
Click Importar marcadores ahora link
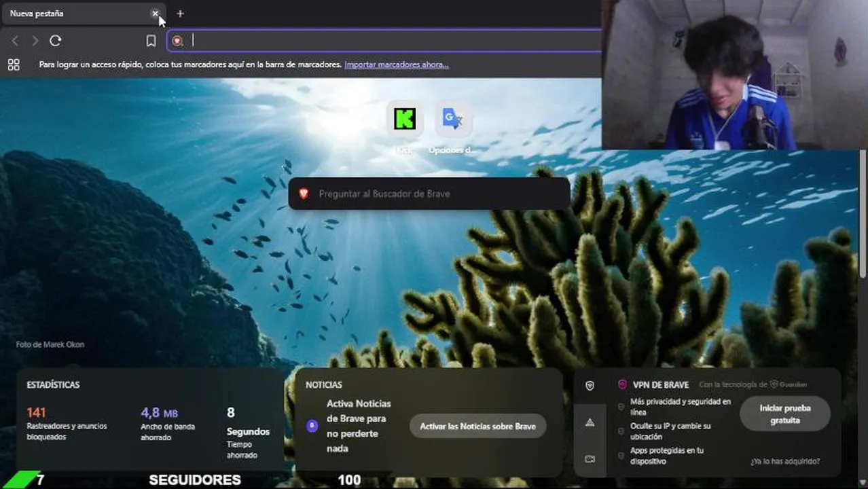click(397, 65)
